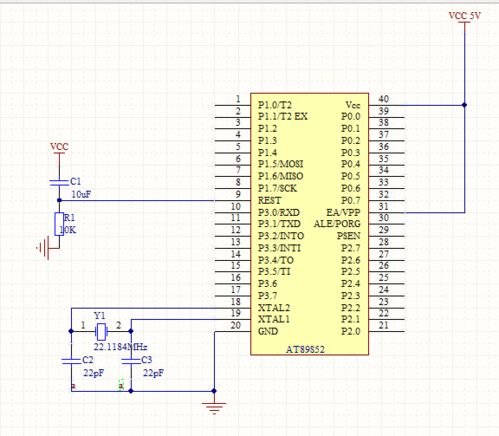Select the VCC power port above C1
499x436 pixels.
[59, 150]
